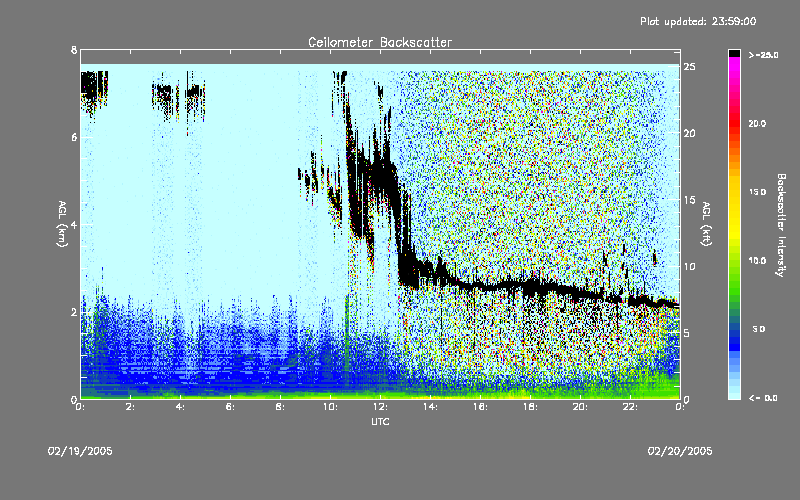
Task: Select the "Plot updated: 23:59:00" timestamp
Action: pos(698,21)
